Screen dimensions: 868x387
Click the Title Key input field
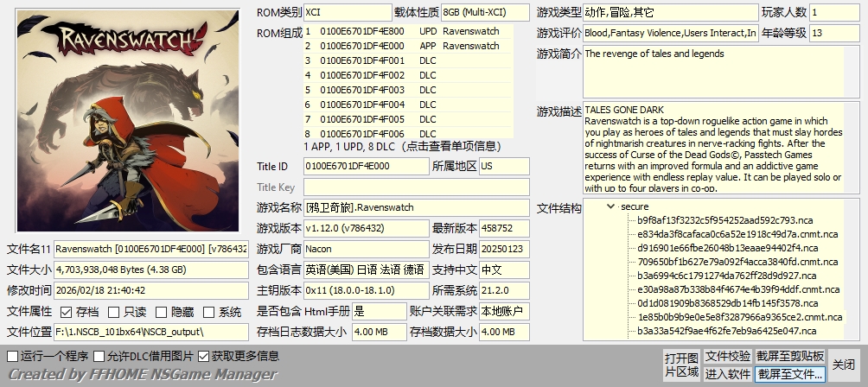click(x=416, y=187)
